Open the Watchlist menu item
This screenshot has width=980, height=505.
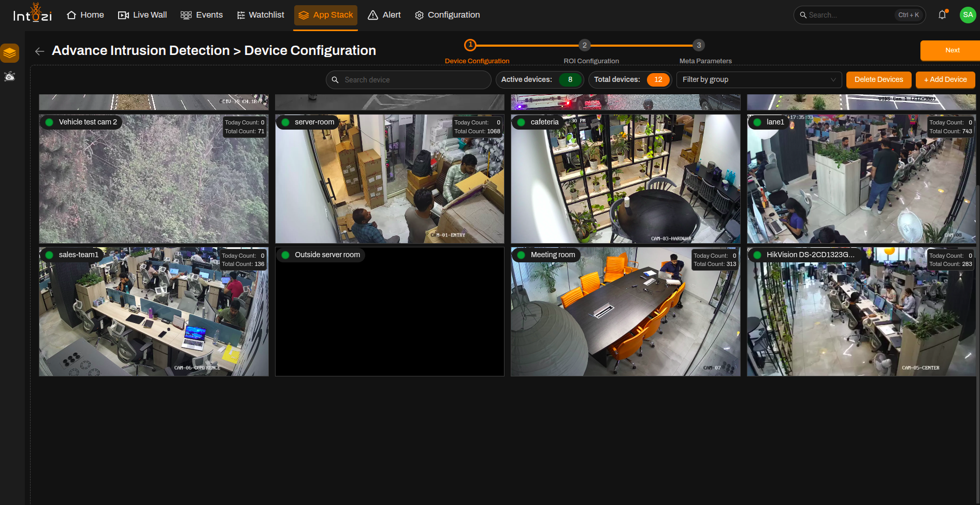[261, 15]
